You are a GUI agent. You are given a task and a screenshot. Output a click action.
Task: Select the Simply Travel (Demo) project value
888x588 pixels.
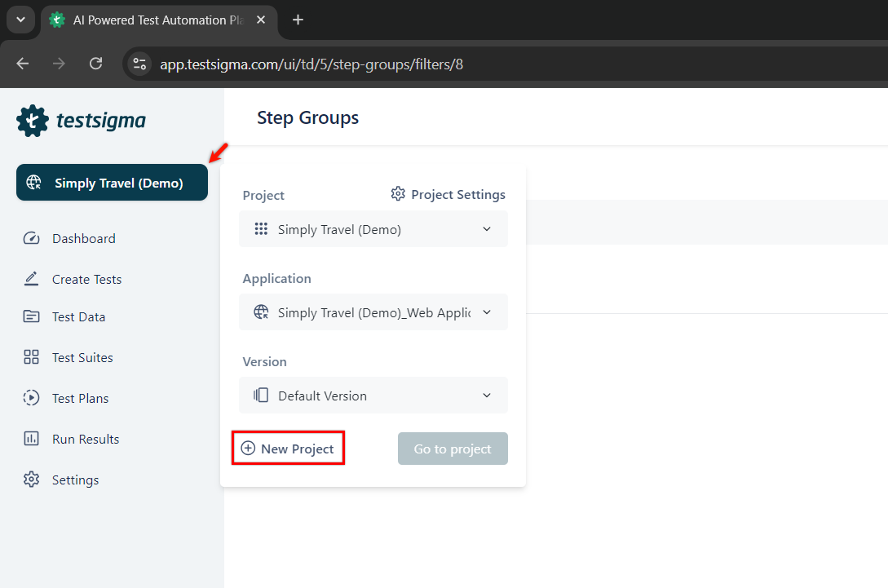373,229
